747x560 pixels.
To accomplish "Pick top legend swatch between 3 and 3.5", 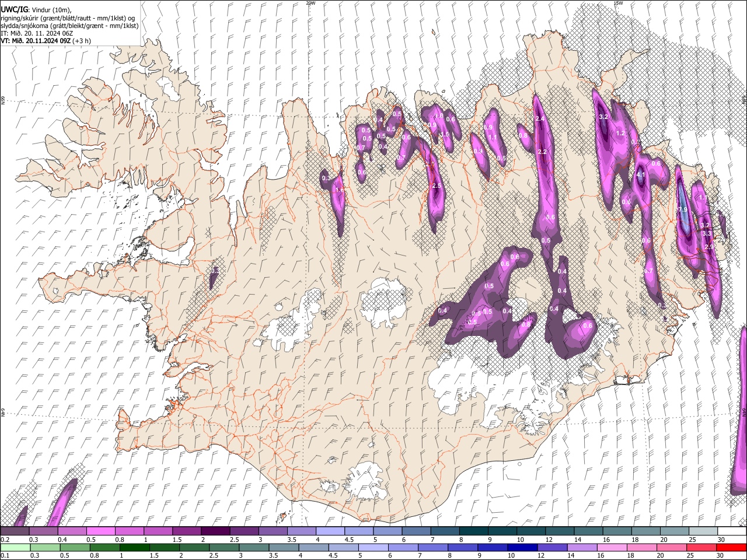I will point(273,531).
